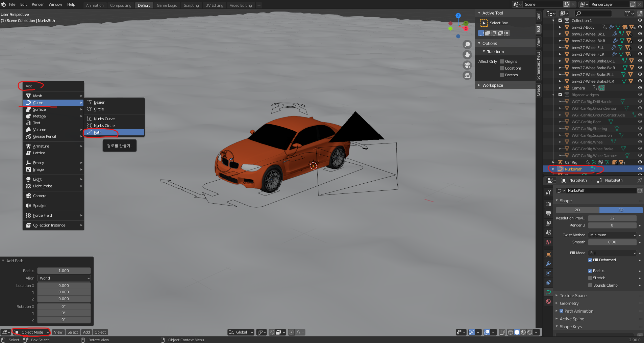Enable the Stretch checkbox

(590, 278)
